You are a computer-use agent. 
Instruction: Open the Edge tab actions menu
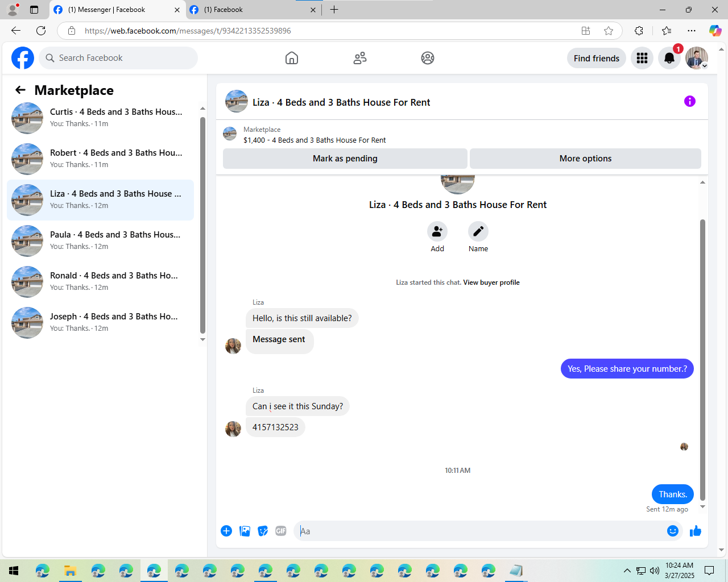tap(34, 10)
